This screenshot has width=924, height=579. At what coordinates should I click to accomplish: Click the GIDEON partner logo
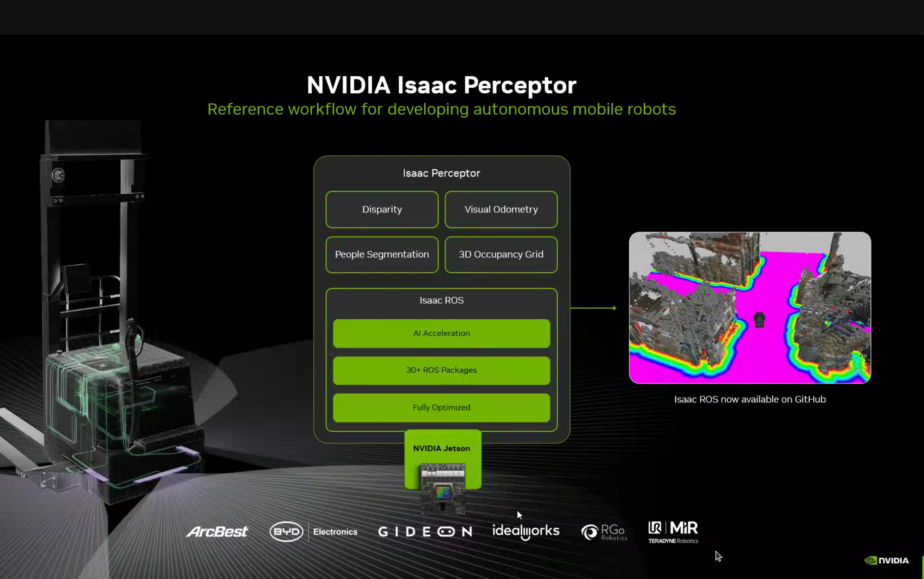(x=425, y=531)
